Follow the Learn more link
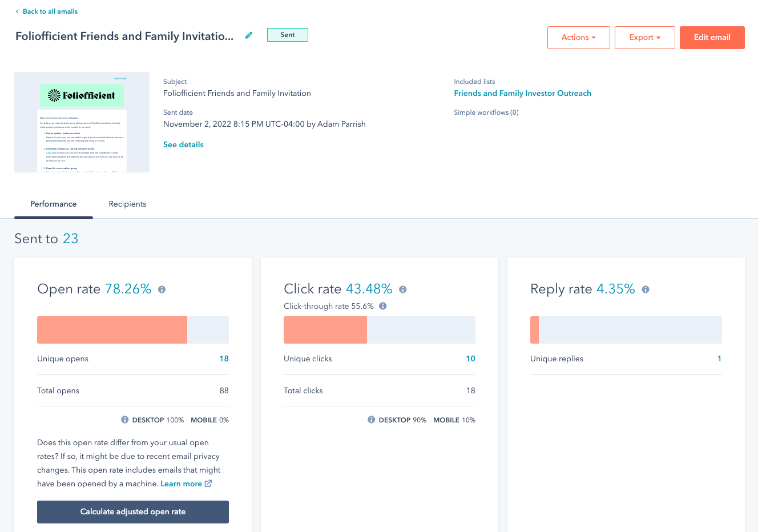The width and height of the screenshot is (758, 532). click(181, 483)
